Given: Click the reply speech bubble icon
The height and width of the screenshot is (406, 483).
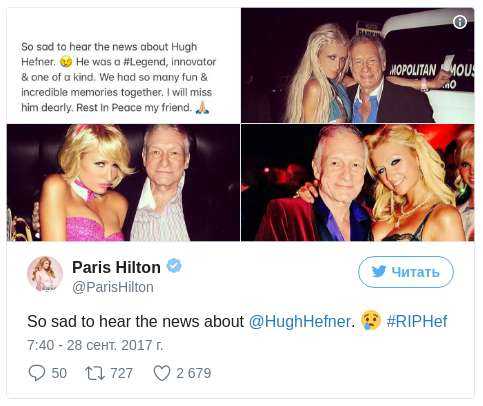Looking at the screenshot, I should click(x=37, y=373).
